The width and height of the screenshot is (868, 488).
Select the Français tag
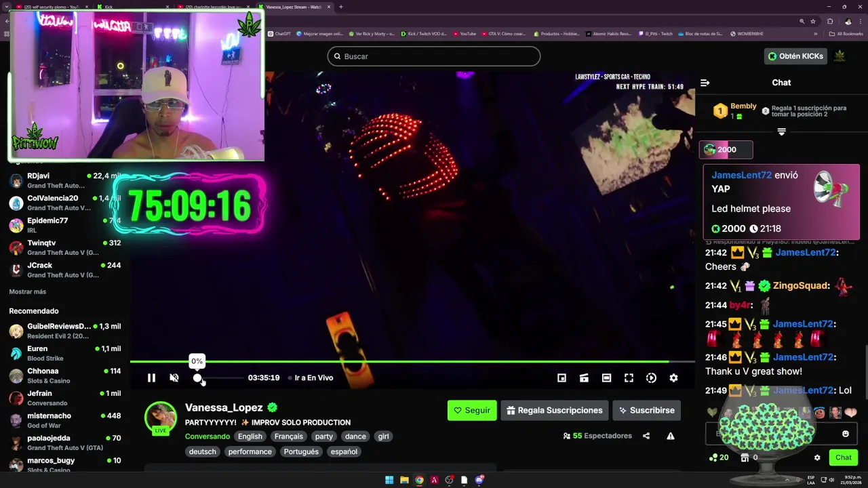click(289, 436)
